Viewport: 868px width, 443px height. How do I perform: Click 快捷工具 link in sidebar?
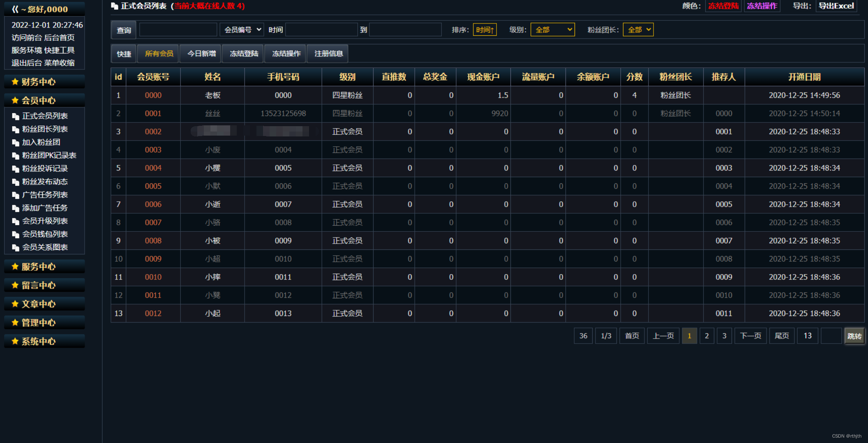click(x=59, y=50)
